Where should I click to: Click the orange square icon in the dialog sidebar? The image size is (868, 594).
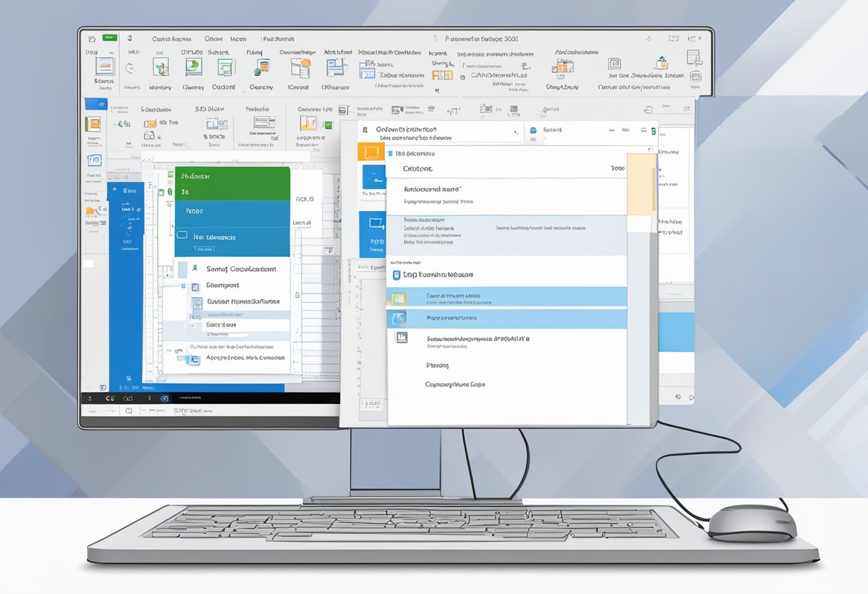370,151
